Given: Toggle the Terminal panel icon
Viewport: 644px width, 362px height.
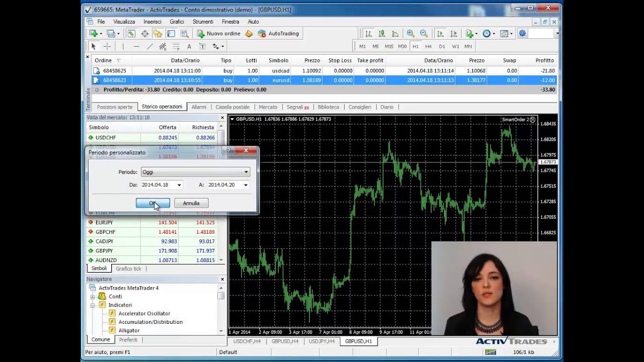Looking at the screenshot, I should [x=171, y=34].
